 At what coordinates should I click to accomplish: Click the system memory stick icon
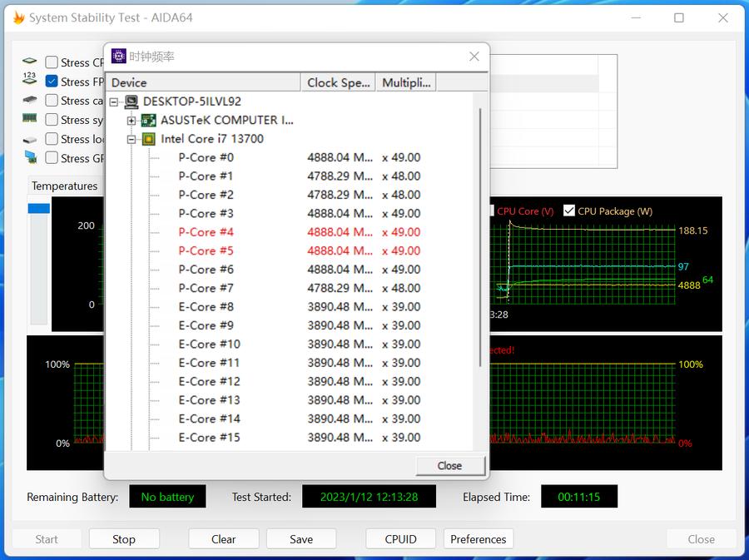click(30, 119)
